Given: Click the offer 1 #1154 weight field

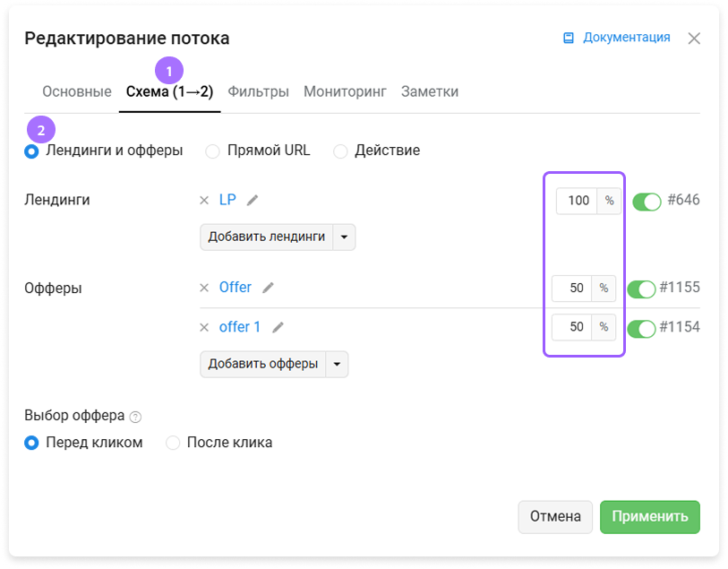Looking at the screenshot, I should (x=571, y=327).
